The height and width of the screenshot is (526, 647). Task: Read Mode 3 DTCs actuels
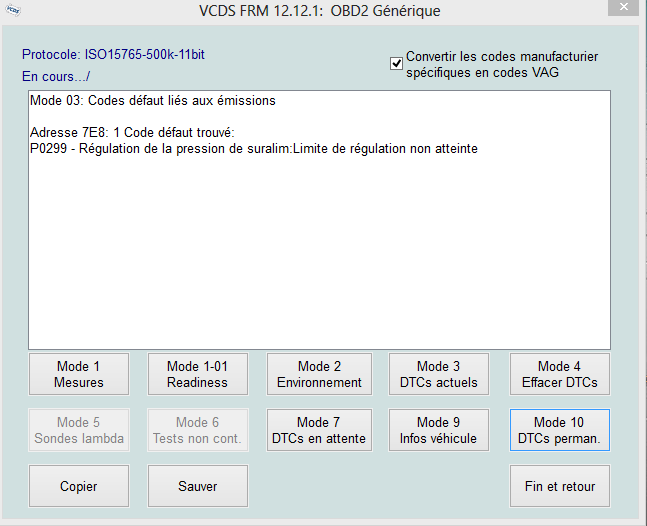(x=439, y=374)
